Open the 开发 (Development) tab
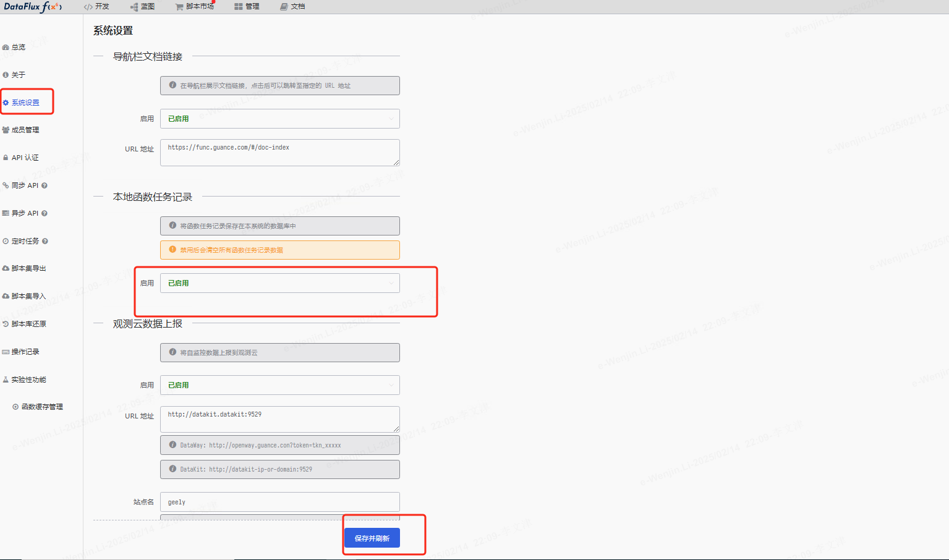The image size is (949, 560). coord(96,7)
